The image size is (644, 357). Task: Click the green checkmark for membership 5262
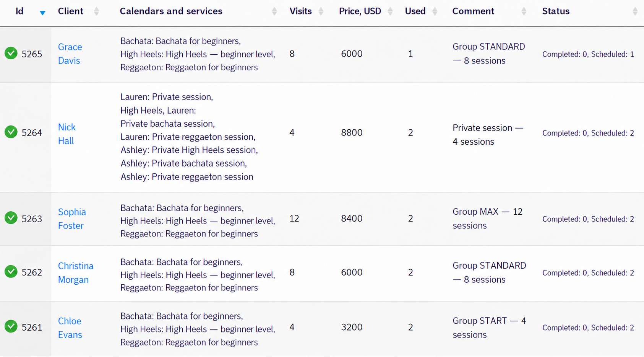[x=11, y=272]
